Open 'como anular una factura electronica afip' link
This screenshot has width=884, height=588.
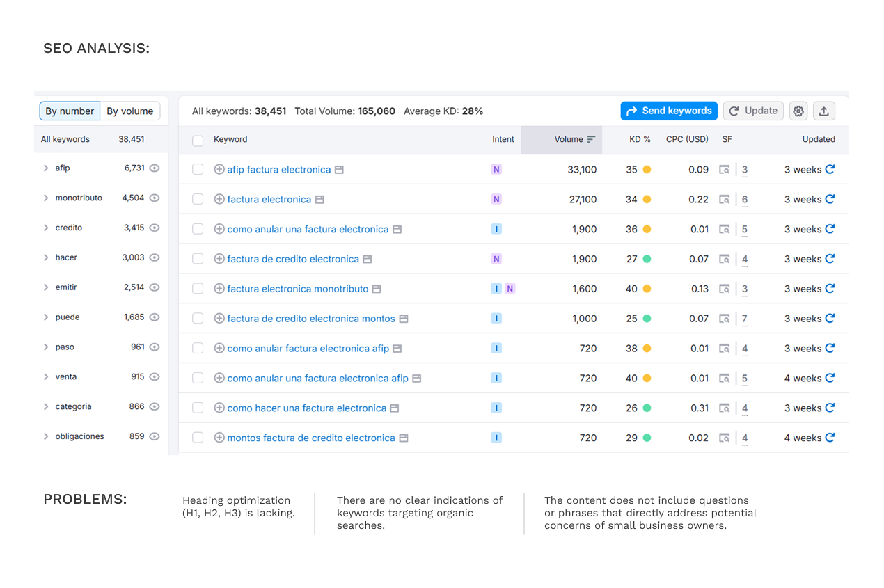[x=318, y=379]
